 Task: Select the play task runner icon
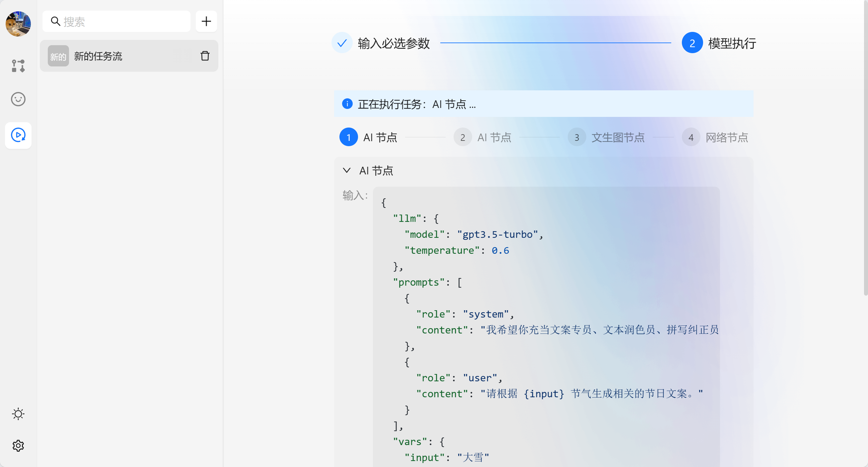pos(18,135)
